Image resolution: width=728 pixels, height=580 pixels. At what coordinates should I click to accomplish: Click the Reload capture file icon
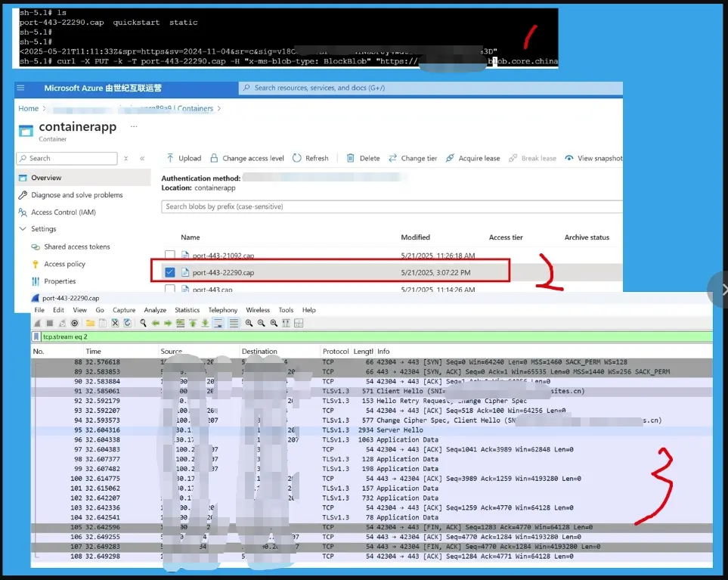point(127,323)
